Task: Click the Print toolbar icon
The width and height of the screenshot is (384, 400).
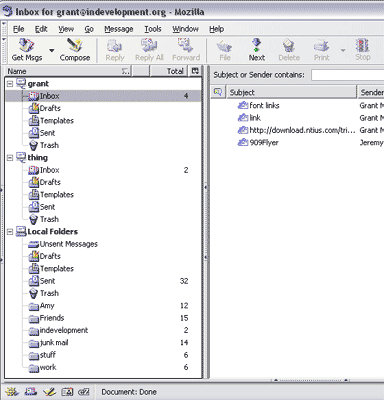Action: tap(321, 46)
